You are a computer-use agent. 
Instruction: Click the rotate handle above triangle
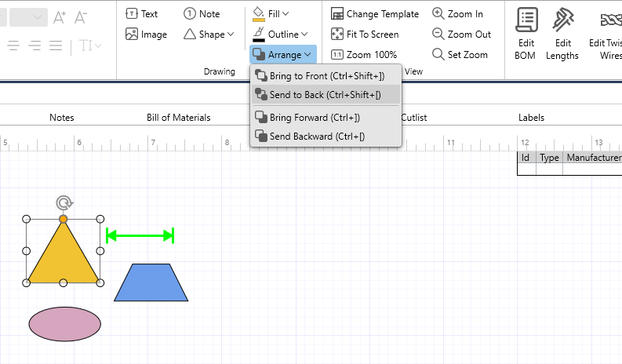[64, 203]
